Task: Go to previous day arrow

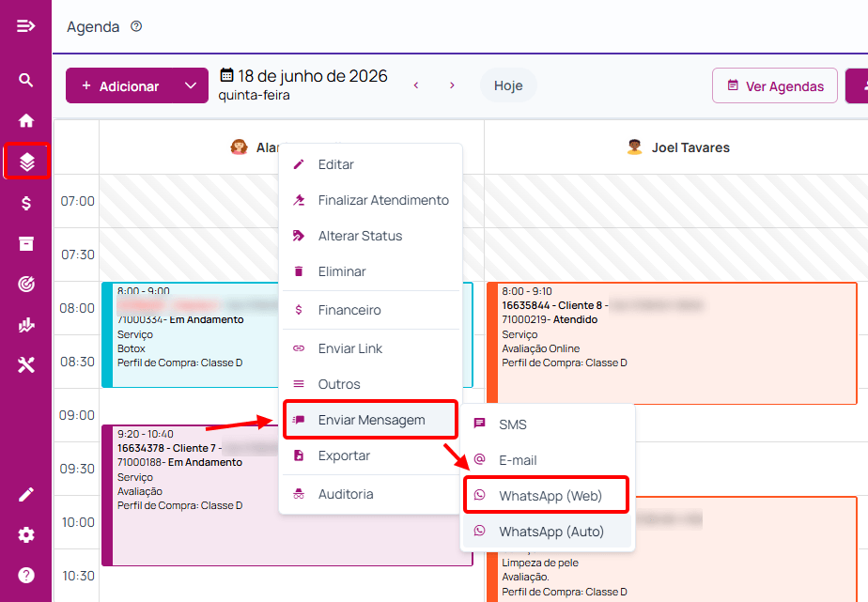Action: point(416,85)
